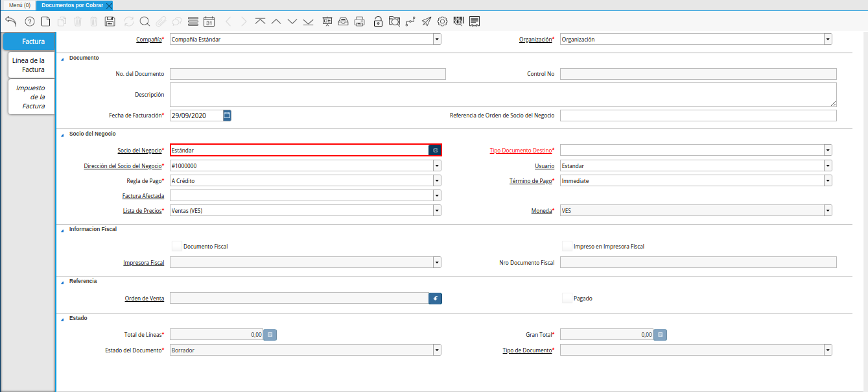
Task: Click the settings gear icon in the toolbar
Action: click(x=443, y=21)
